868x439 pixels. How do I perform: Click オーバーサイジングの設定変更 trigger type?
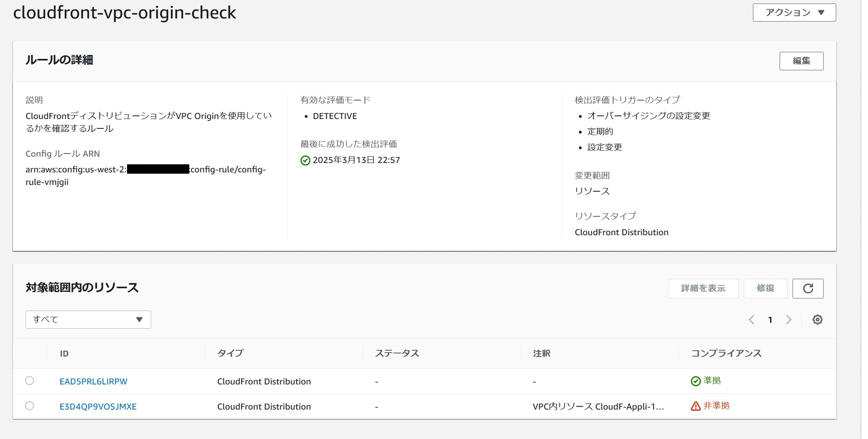point(648,116)
